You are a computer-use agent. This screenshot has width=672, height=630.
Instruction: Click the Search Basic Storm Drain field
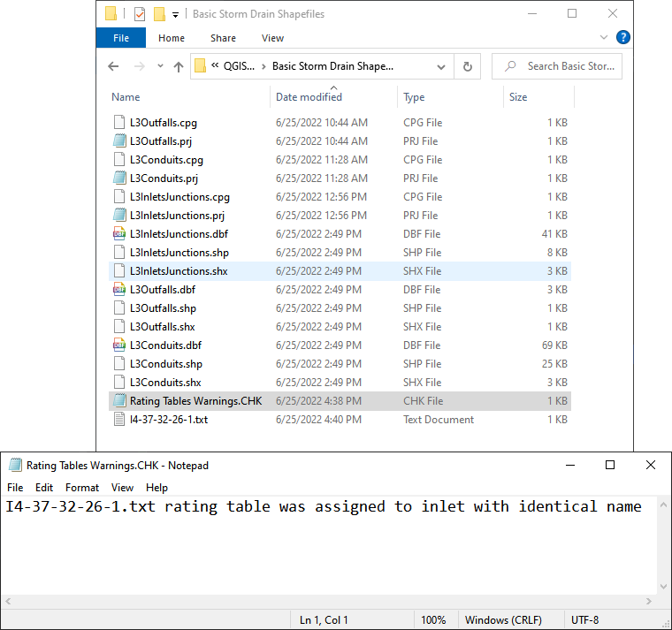[566, 66]
